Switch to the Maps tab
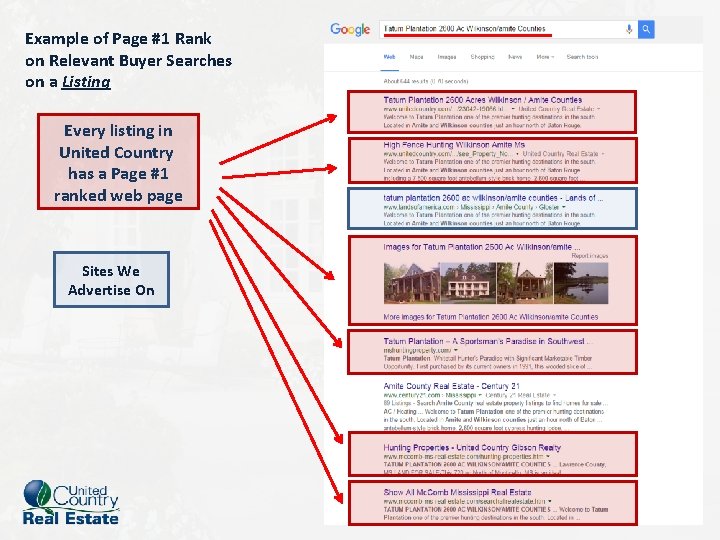Image resolution: width=720 pixels, height=540 pixels. [x=416, y=57]
